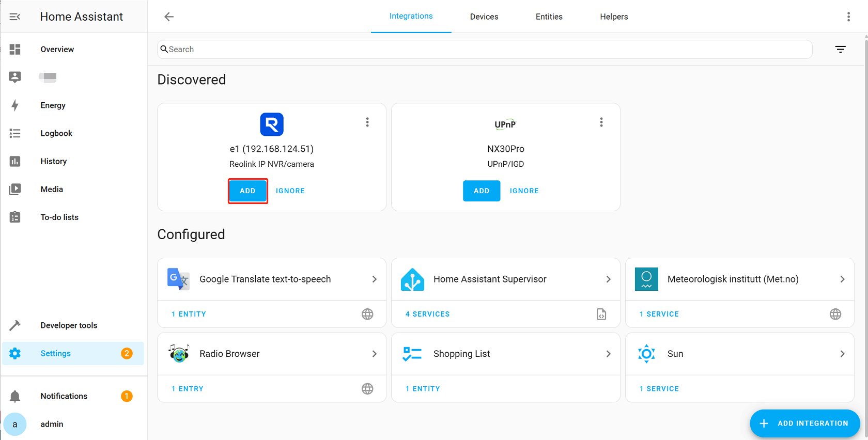Click the Home Assistant title

tap(82, 17)
